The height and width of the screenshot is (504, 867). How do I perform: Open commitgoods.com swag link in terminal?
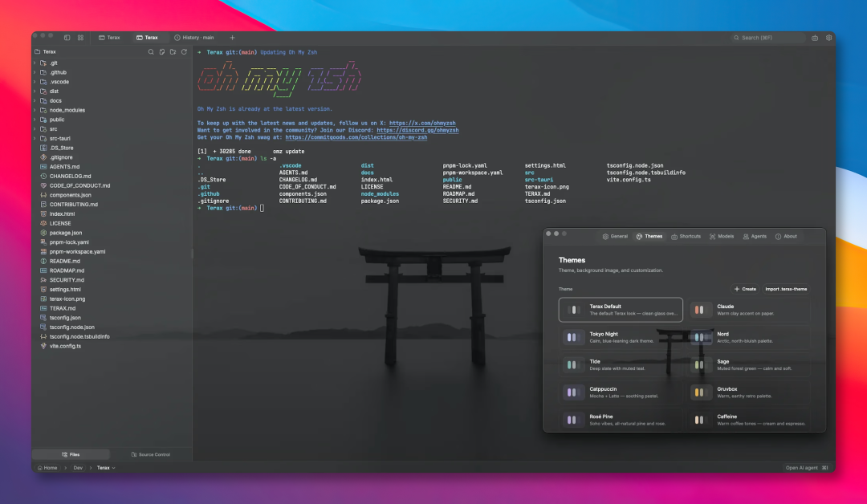click(356, 137)
